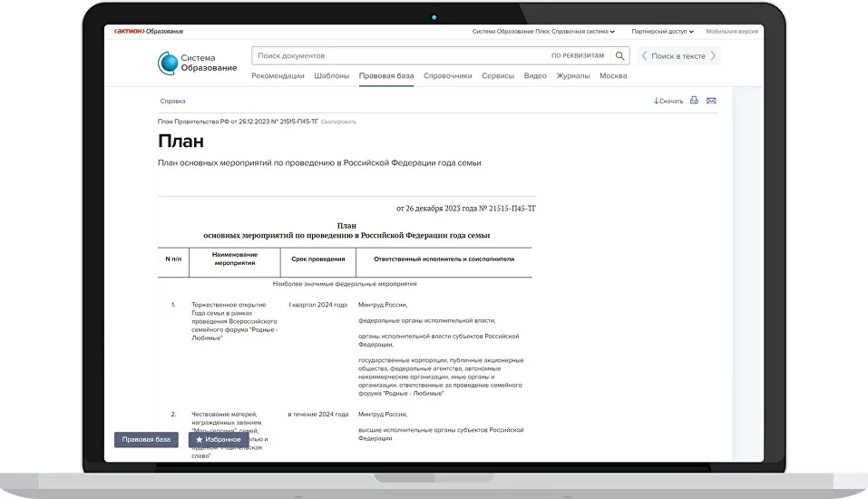Go to previous text search match arrow
The height and width of the screenshot is (499, 868).
[645, 56]
